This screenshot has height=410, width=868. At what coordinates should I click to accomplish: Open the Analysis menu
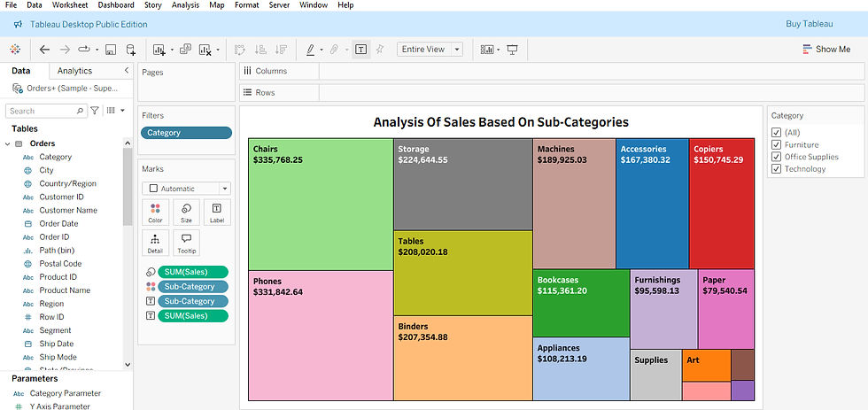(x=185, y=5)
